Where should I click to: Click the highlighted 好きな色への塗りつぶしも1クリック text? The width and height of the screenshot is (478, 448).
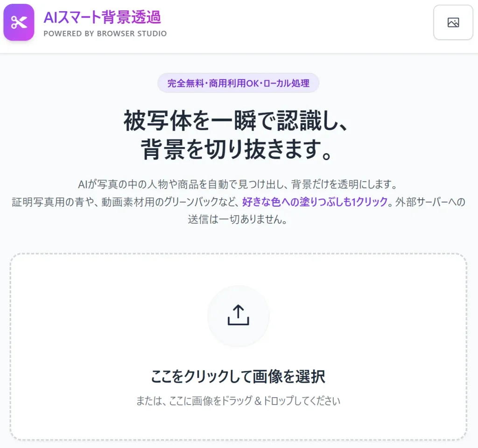point(315,202)
